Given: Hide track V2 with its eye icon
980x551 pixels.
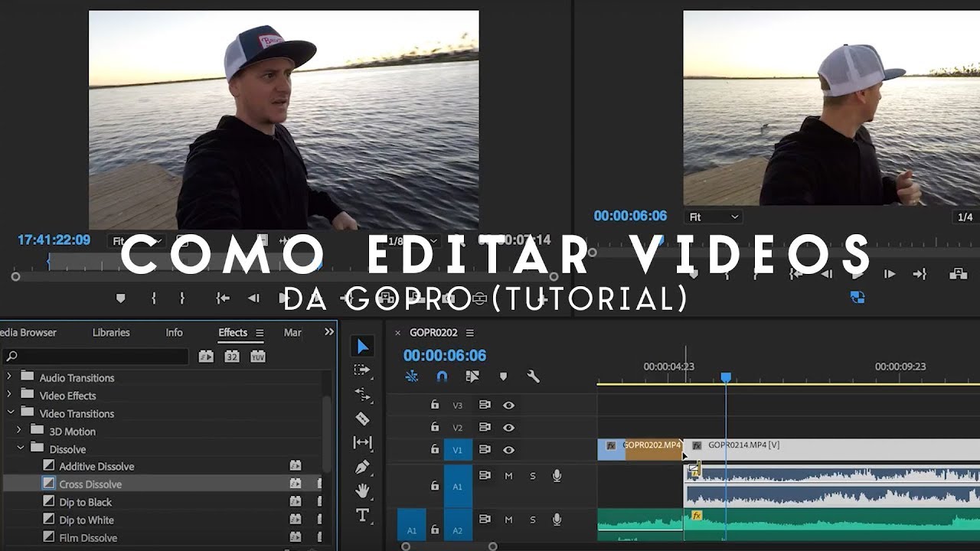Looking at the screenshot, I should [x=508, y=428].
